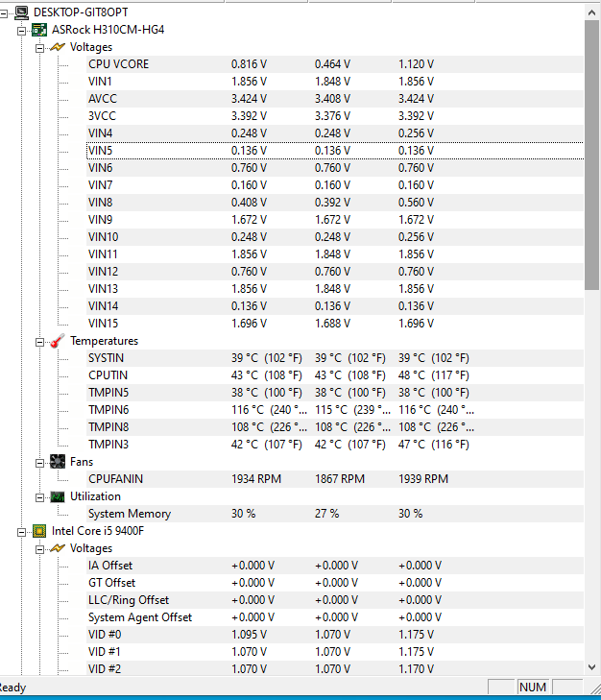The image size is (601, 700).
Task: Select the System Memory row
Action: point(335,514)
